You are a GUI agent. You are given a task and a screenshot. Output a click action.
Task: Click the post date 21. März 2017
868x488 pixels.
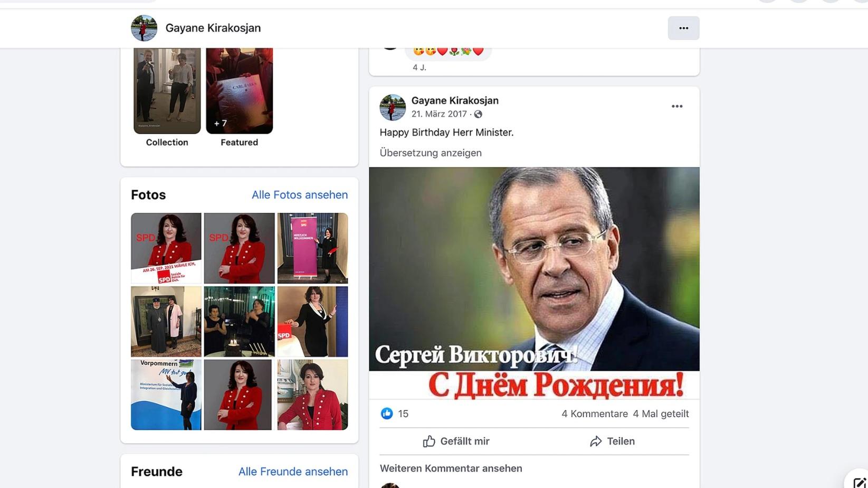click(x=439, y=114)
